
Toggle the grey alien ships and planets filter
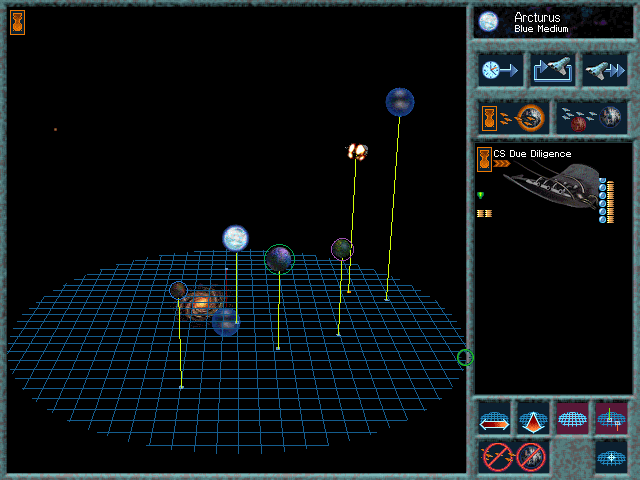[592, 118]
